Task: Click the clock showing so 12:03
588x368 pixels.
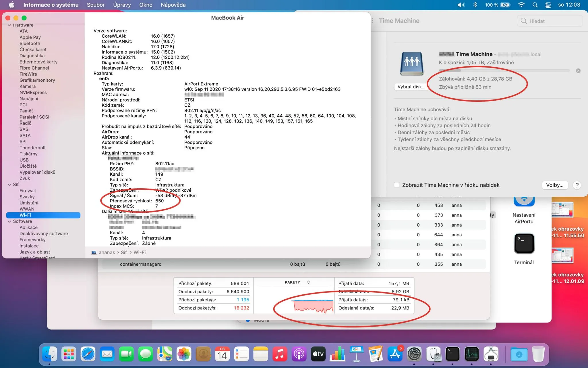Action: [569, 5]
